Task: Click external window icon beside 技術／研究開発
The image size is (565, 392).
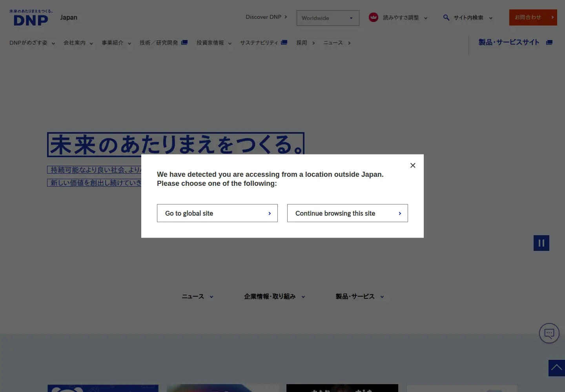Action: pos(184,42)
